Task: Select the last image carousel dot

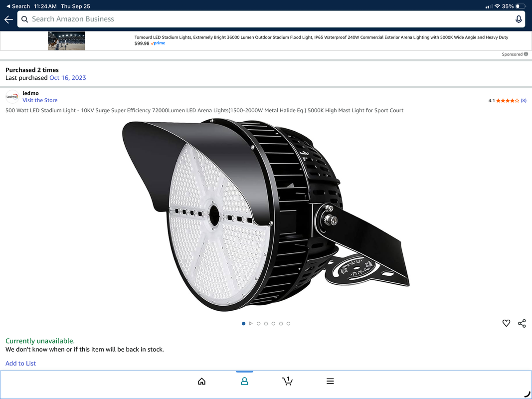Action: 288,324
